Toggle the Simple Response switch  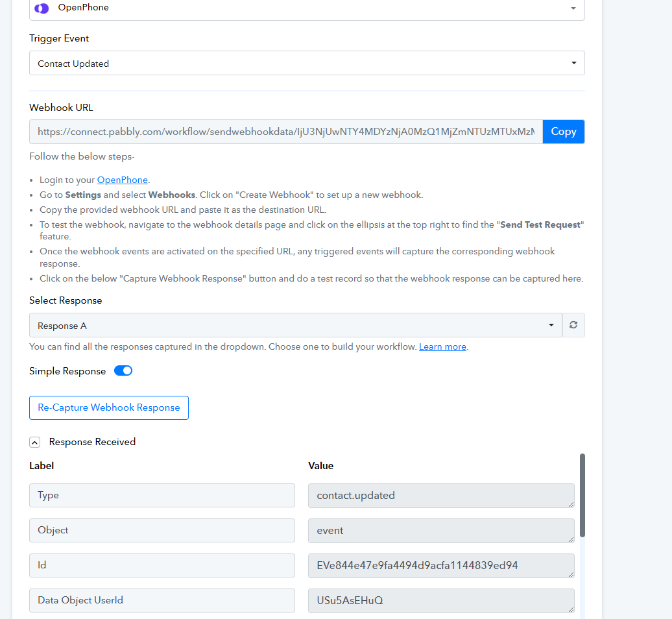coord(123,370)
